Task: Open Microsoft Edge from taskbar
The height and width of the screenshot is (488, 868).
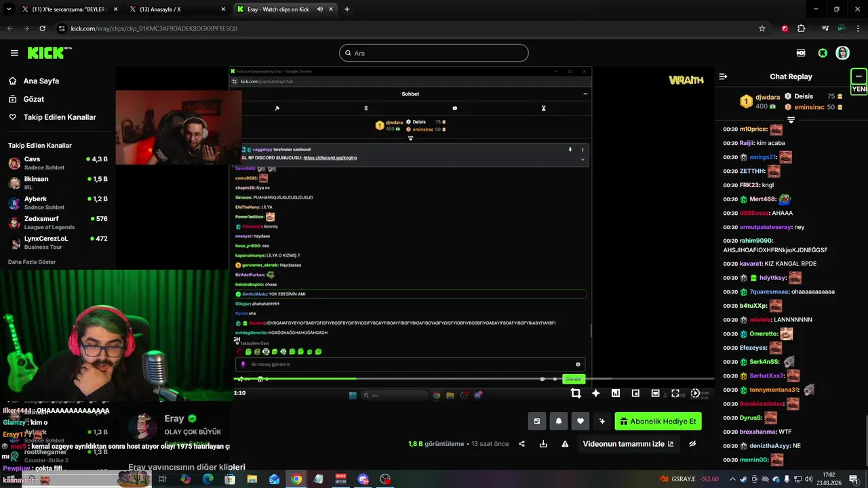Action: (x=208, y=479)
